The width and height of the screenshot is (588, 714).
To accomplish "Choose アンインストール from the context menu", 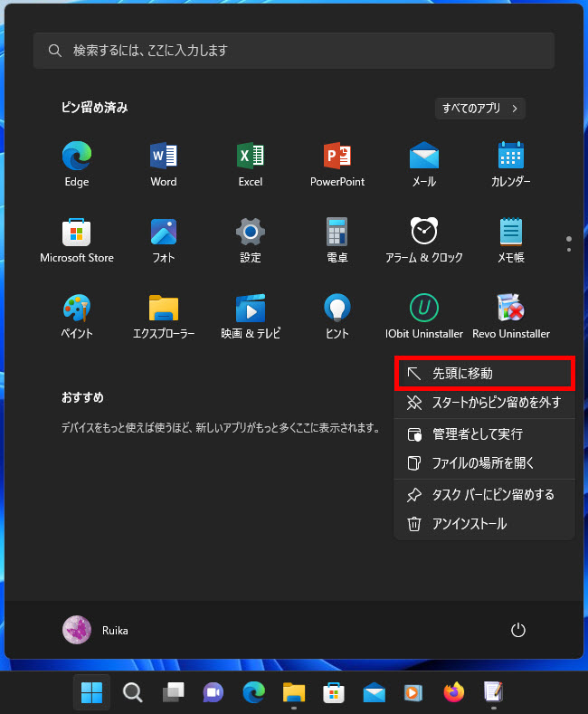I will click(x=485, y=524).
